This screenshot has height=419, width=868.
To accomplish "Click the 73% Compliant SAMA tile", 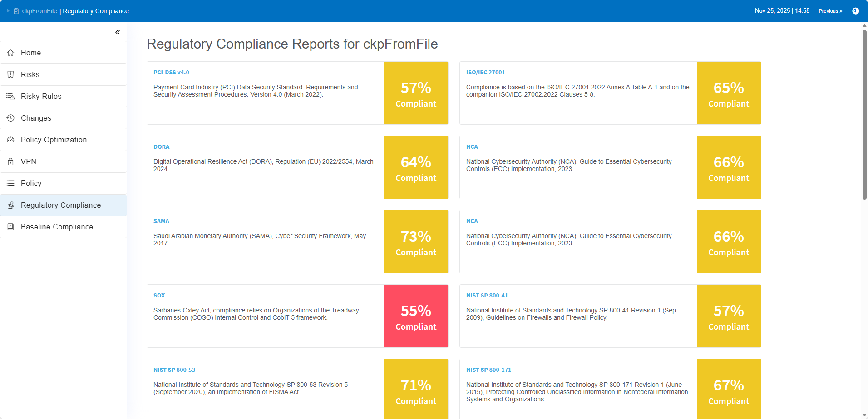I will [x=416, y=242].
